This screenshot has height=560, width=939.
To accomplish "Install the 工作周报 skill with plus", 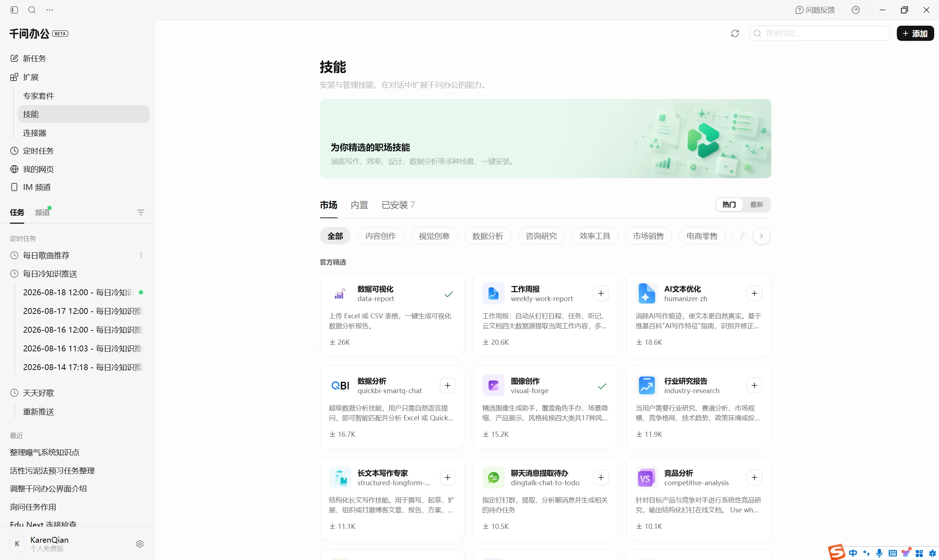I will coord(601,294).
